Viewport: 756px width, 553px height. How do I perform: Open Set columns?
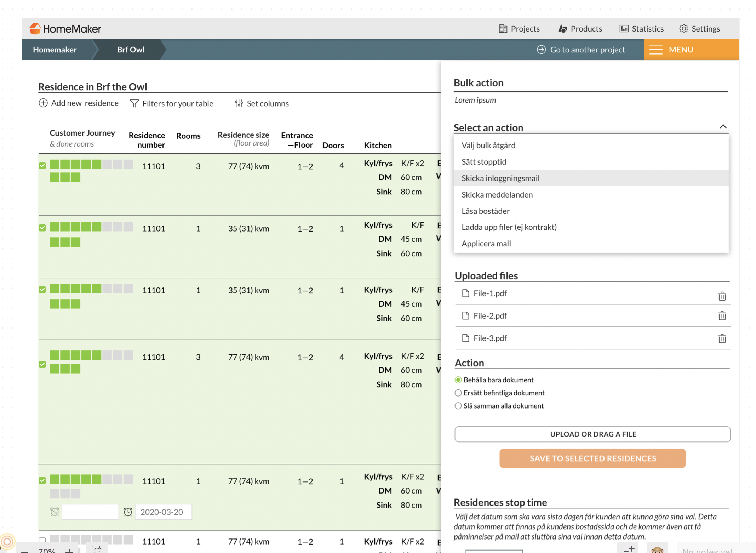point(262,103)
